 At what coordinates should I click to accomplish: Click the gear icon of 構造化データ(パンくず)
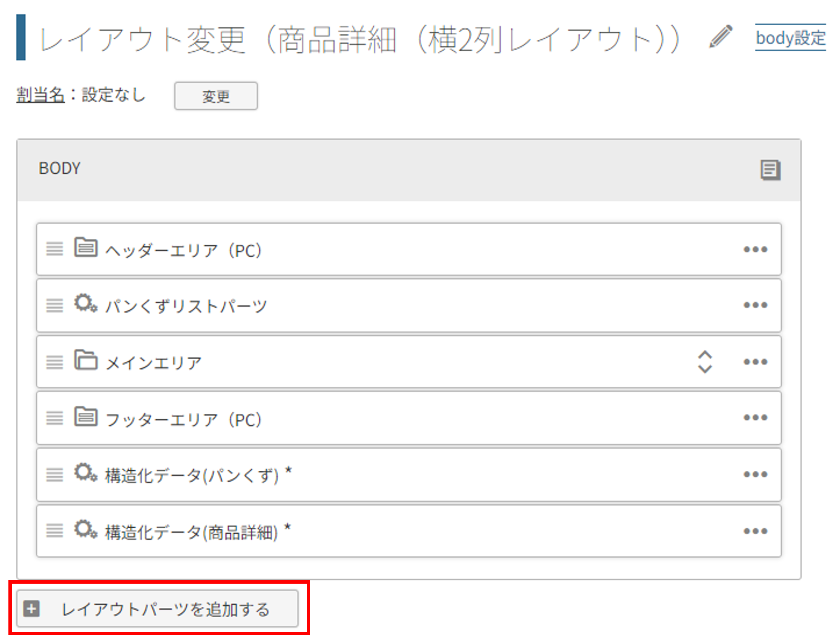click(x=86, y=473)
